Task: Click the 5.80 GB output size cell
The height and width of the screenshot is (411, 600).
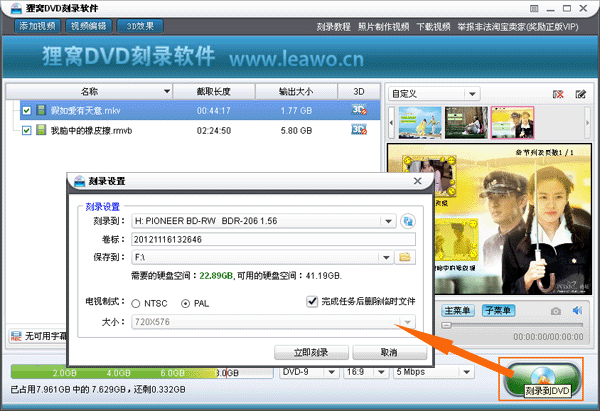Action: pos(296,131)
